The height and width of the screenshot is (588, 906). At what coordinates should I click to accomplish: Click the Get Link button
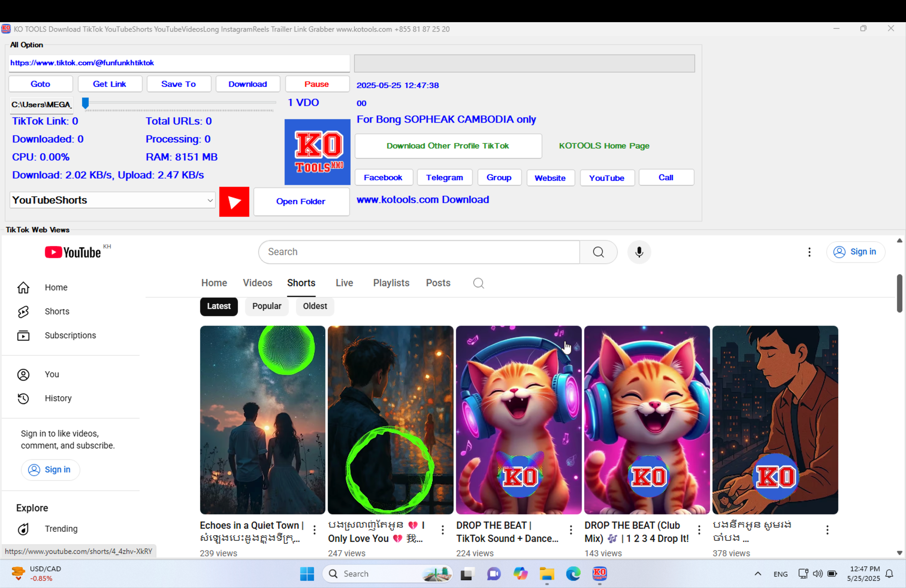(110, 84)
